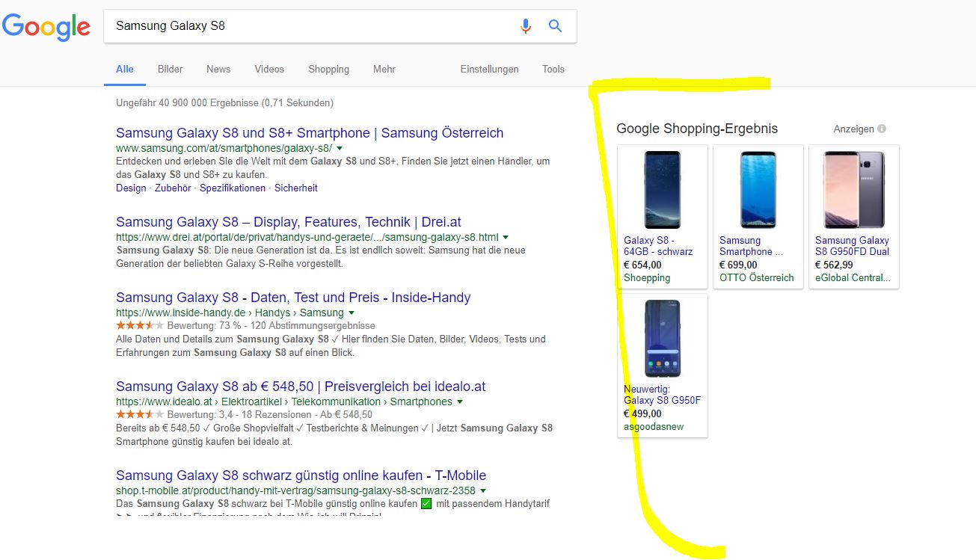
Task: Start voice search with microphone icon
Action: [x=526, y=26]
